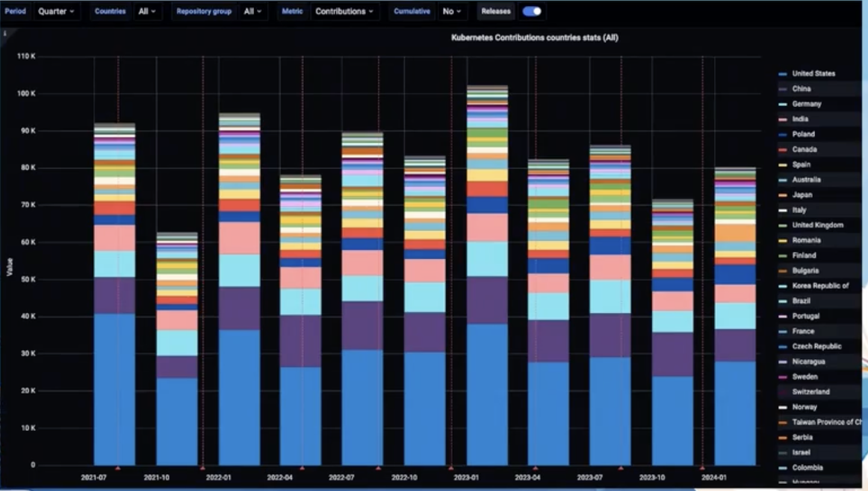Click the China segment of the 2021-07 bar
868x491 pixels.
pyautogui.click(x=114, y=295)
